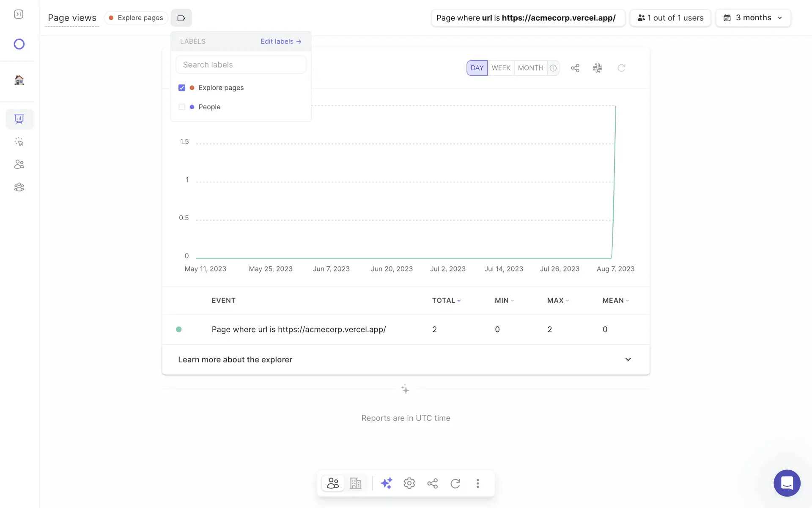Open the 3 months date range dropdown
Image resolution: width=812 pixels, height=508 pixels.
(x=753, y=18)
